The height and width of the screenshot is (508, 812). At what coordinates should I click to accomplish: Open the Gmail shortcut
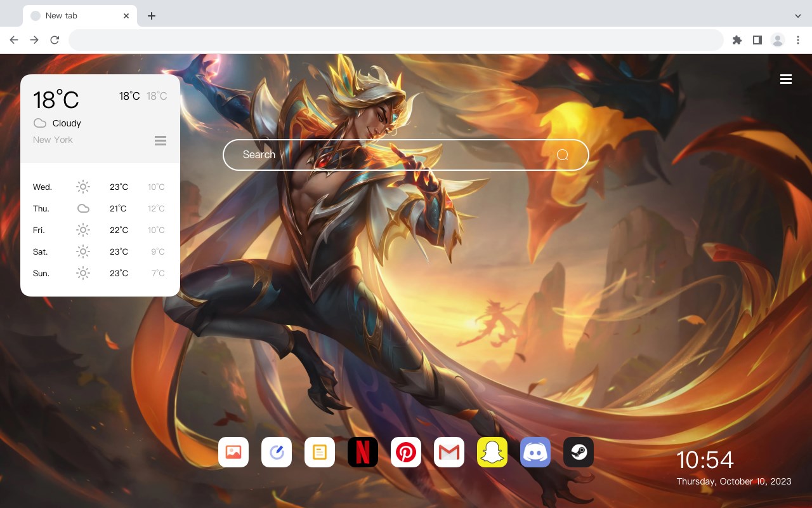[449, 452]
